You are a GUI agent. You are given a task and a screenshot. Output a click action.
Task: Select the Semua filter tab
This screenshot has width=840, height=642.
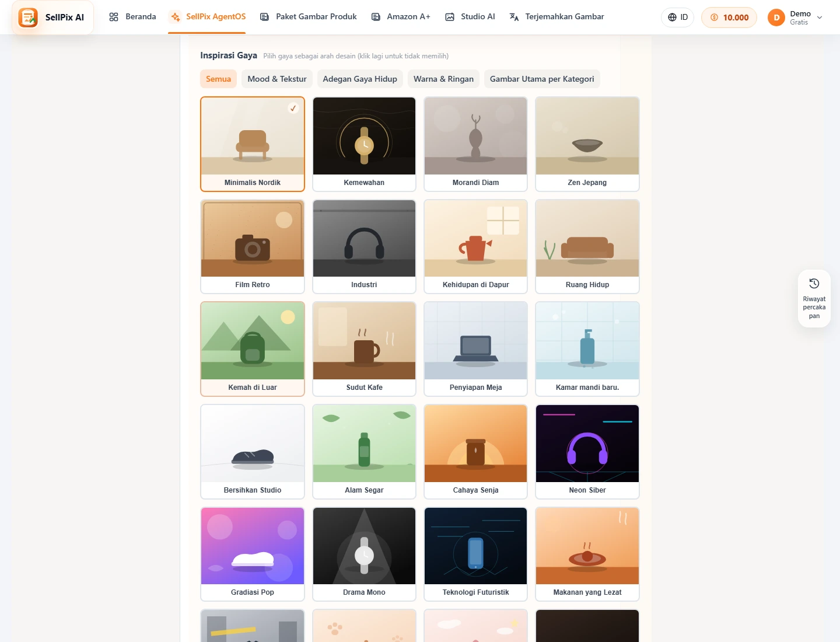(218, 79)
